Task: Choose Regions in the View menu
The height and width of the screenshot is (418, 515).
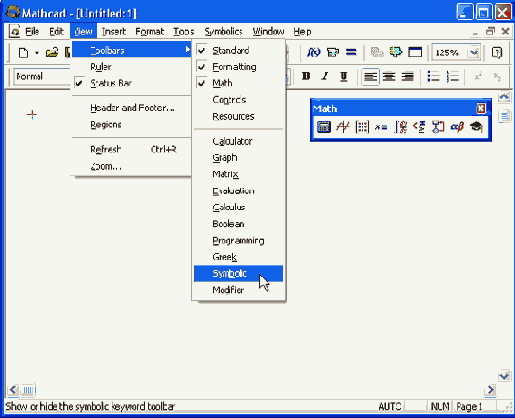Action: (x=131, y=125)
